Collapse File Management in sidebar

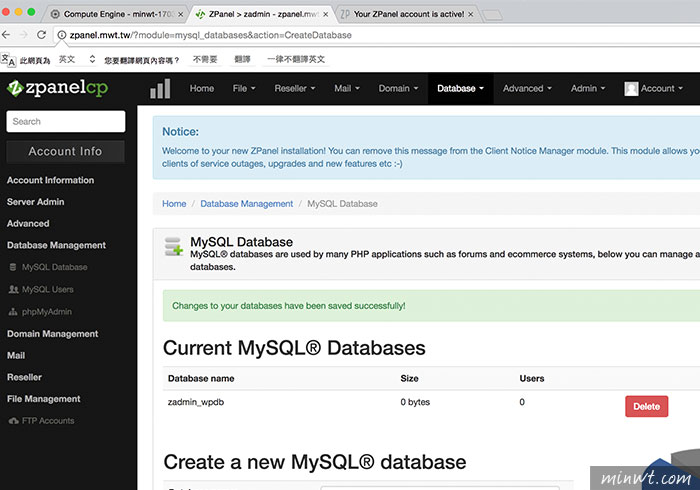(44, 399)
